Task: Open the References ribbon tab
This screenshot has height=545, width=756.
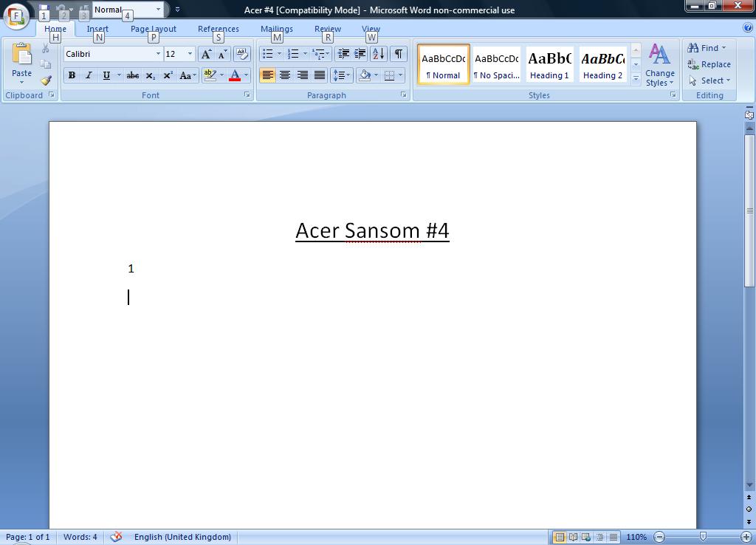Action: tap(218, 29)
